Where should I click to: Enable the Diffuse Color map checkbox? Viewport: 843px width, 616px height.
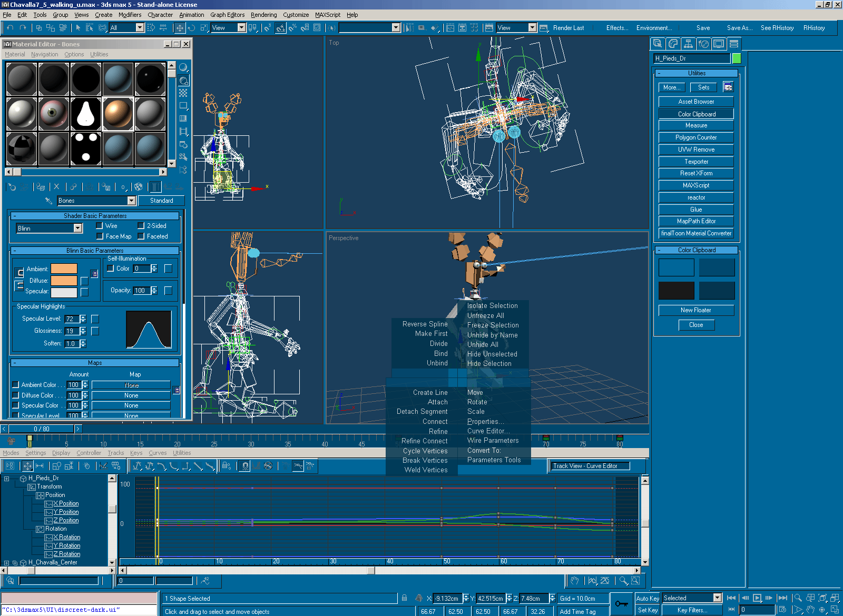point(15,395)
